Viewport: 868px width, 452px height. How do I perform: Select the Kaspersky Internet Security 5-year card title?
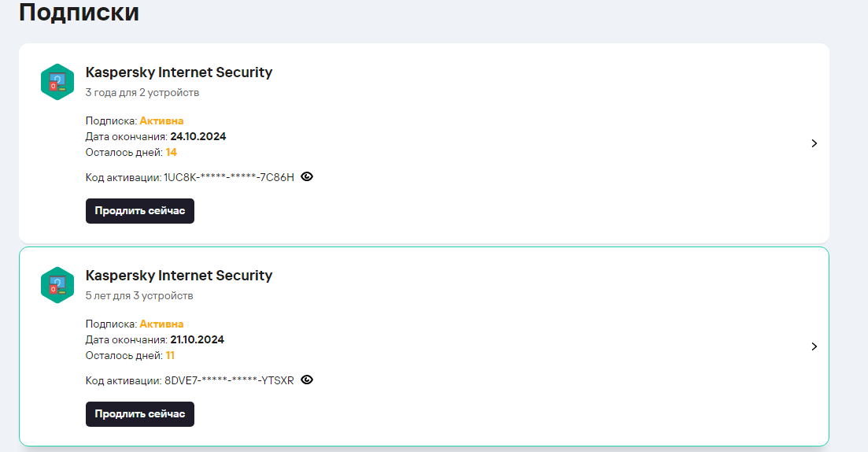179,276
